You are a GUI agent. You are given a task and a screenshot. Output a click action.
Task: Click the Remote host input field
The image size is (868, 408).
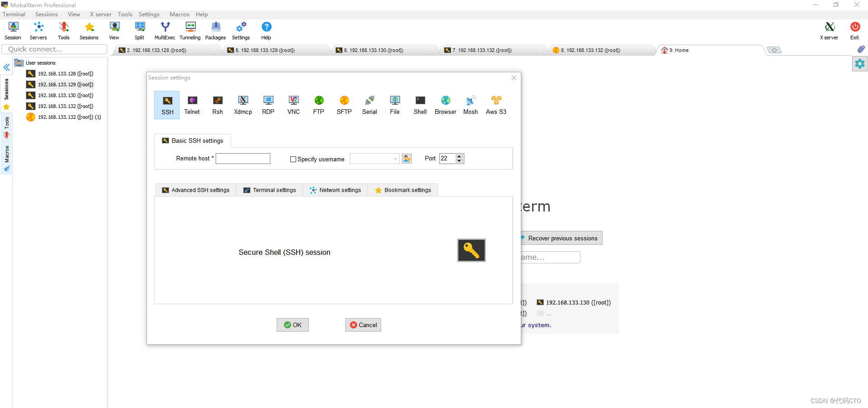[x=243, y=159]
